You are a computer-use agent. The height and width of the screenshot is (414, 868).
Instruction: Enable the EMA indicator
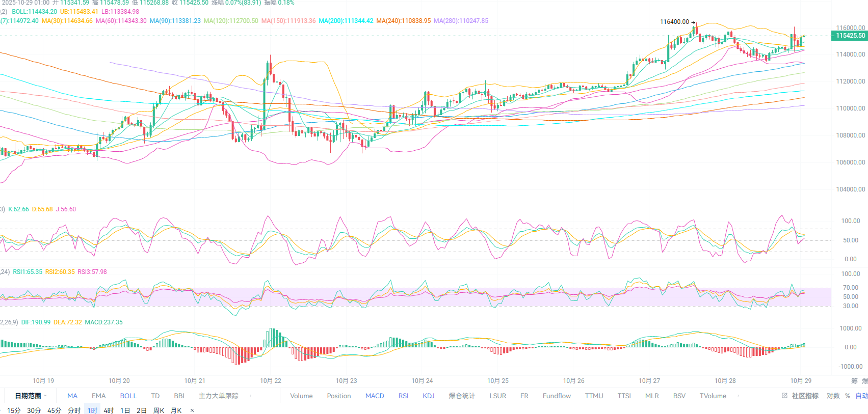click(98, 396)
